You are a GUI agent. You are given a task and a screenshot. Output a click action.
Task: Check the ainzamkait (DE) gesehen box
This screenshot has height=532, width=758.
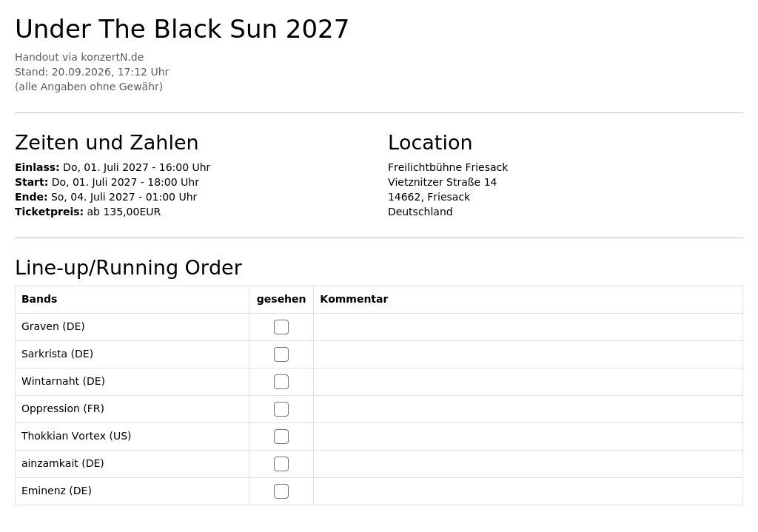[x=281, y=464]
